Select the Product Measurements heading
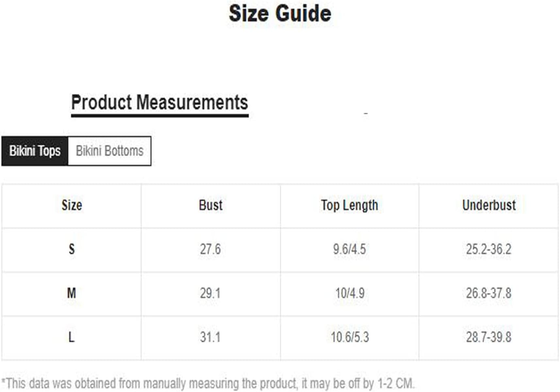Screen dimensions: 560x392 (x=160, y=102)
